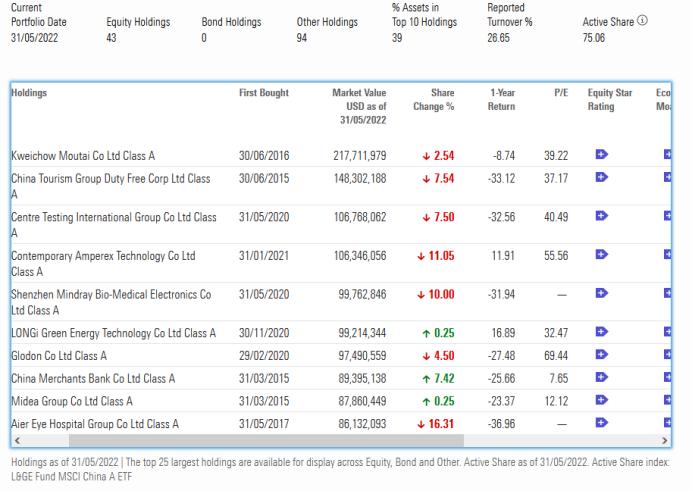Open Equity Star Rating for China Tourism Group
The height and width of the screenshot is (492, 693).
(x=602, y=177)
